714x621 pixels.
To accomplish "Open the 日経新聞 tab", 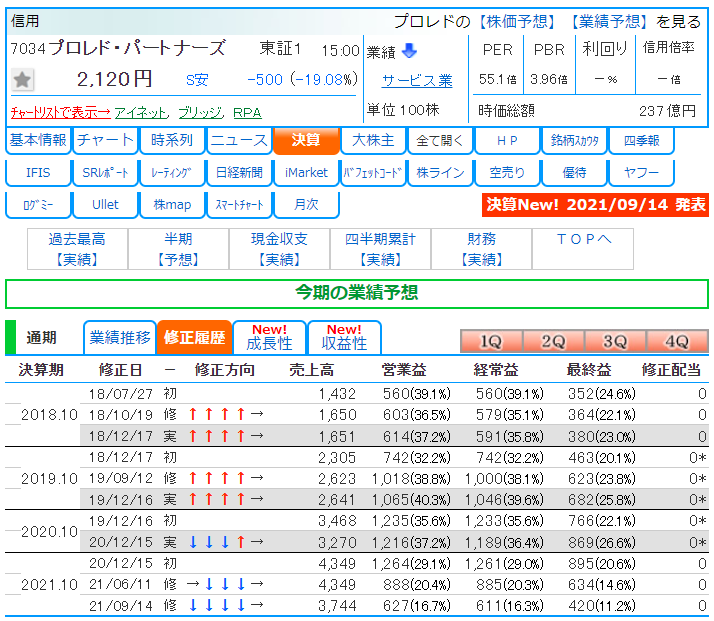I will tap(239, 173).
